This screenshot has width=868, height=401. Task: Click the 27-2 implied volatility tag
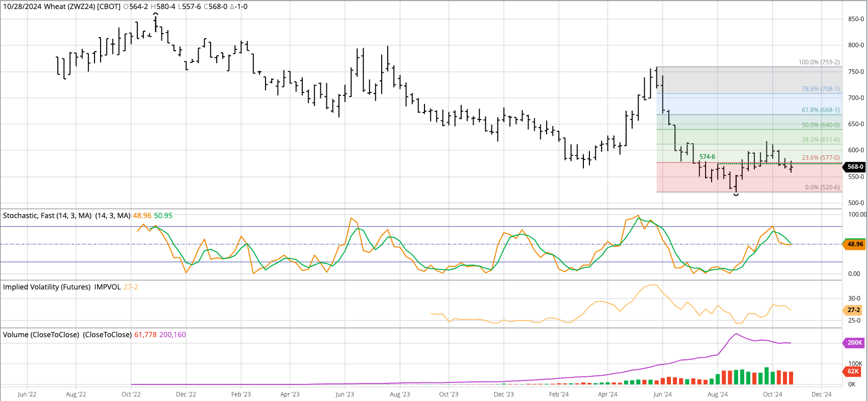pyautogui.click(x=853, y=310)
